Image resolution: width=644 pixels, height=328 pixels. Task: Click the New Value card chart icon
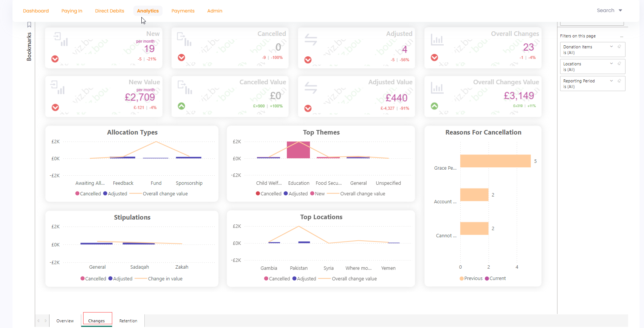58,88
